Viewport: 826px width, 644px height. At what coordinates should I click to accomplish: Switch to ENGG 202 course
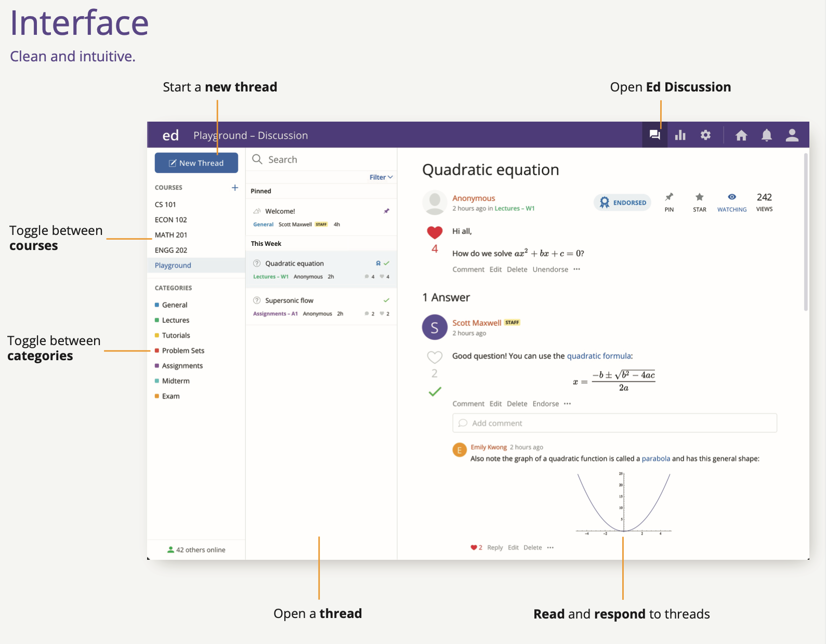171,250
